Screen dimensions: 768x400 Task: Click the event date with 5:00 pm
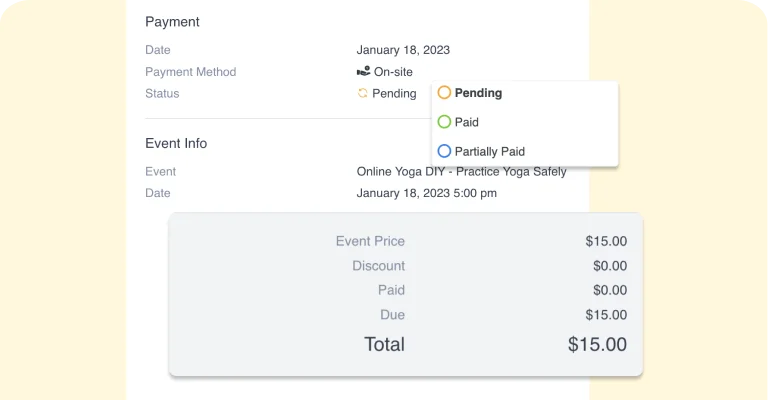coord(427,193)
